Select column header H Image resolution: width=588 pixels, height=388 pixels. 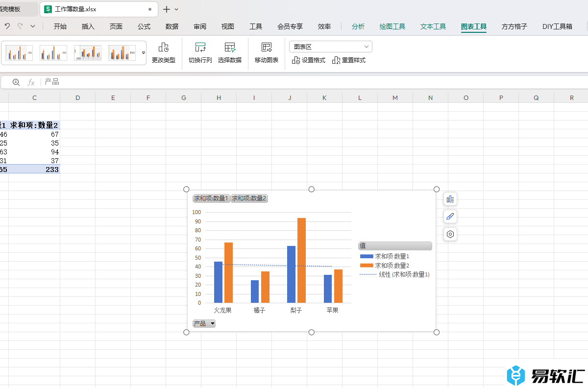click(x=219, y=98)
